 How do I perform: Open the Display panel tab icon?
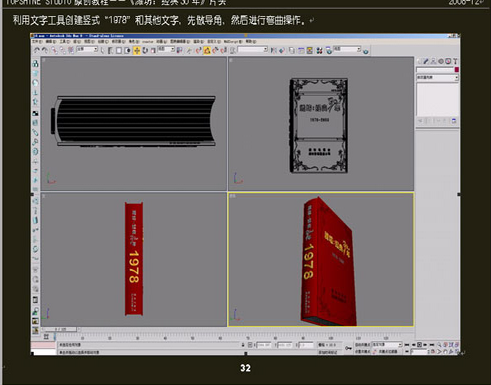[448, 61]
